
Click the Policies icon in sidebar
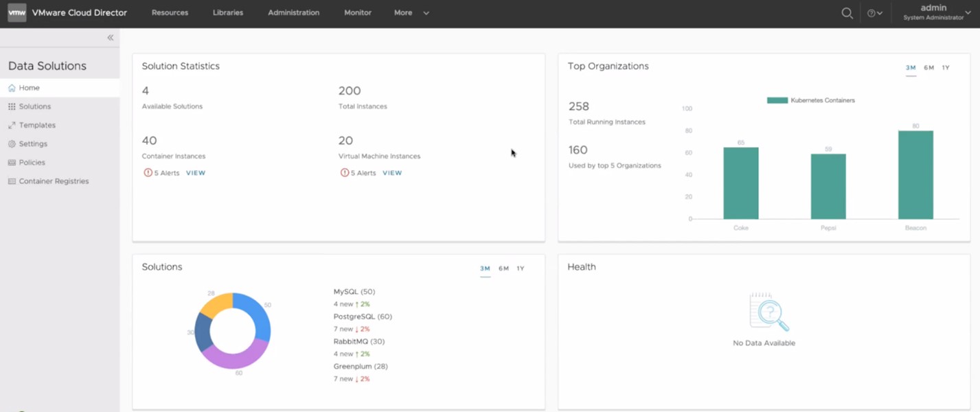pyautogui.click(x=12, y=163)
